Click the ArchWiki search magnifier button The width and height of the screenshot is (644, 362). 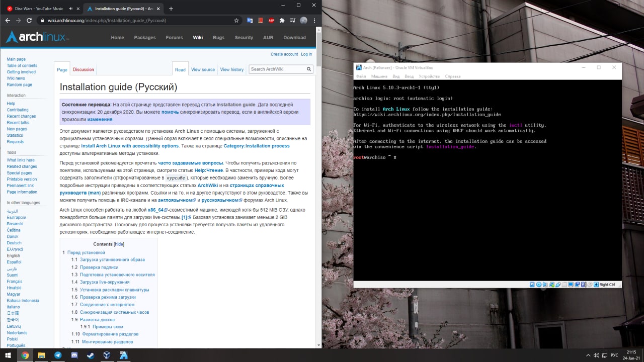tap(309, 69)
